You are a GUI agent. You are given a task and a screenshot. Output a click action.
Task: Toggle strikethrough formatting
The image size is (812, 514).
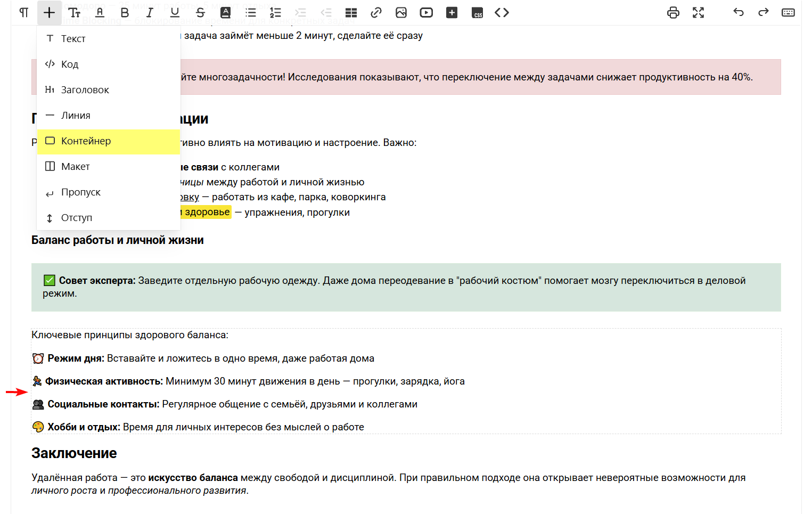click(200, 13)
